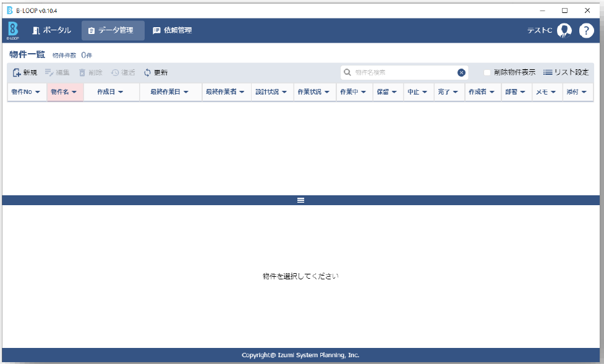
Task: Click the 更新 refresh icon
Action: [147, 72]
